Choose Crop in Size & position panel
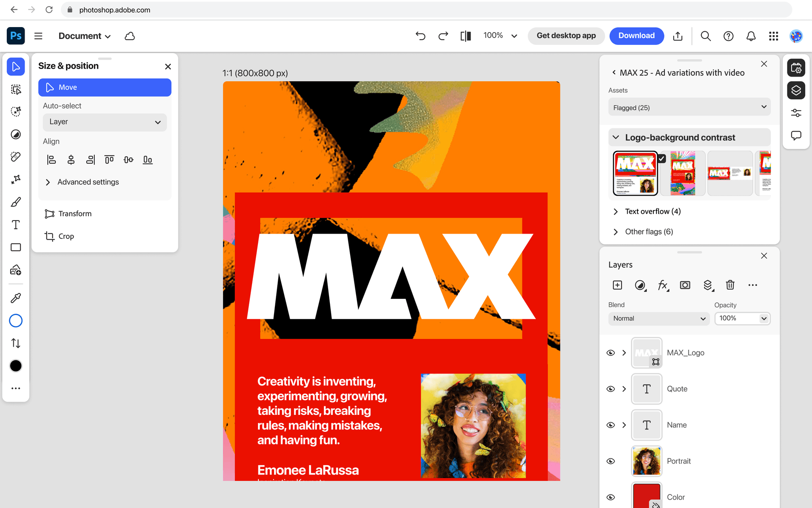Viewport: 812px width, 508px height. point(59,236)
